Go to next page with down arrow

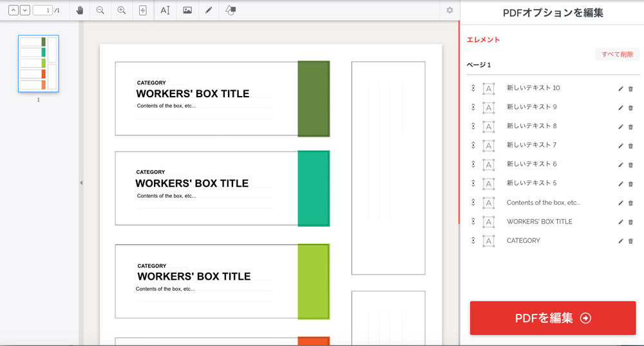(24, 10)
